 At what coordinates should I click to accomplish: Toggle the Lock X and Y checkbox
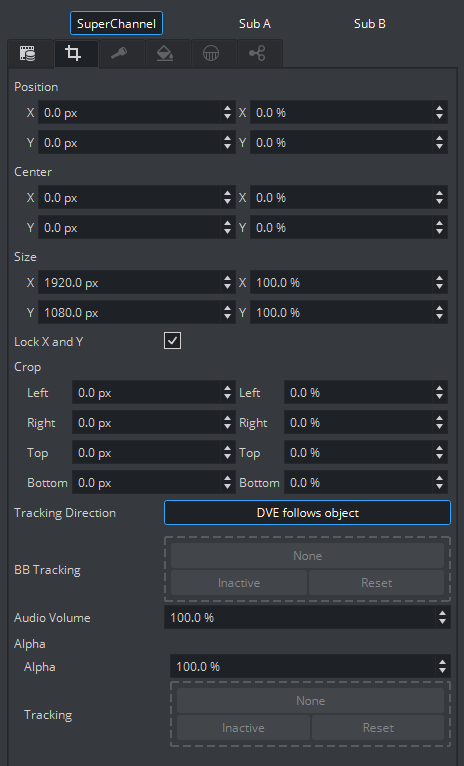click(172, 340)
